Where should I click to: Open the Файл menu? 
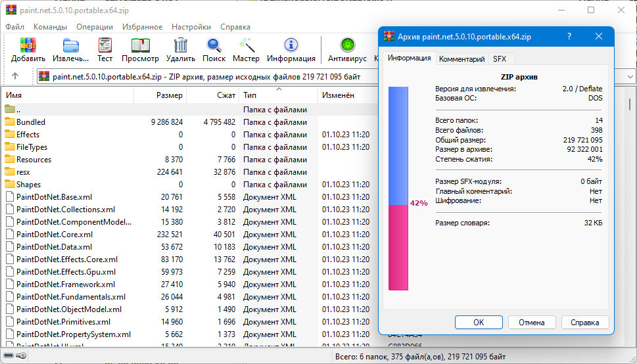pyautogui.click(x=14, y=27)
